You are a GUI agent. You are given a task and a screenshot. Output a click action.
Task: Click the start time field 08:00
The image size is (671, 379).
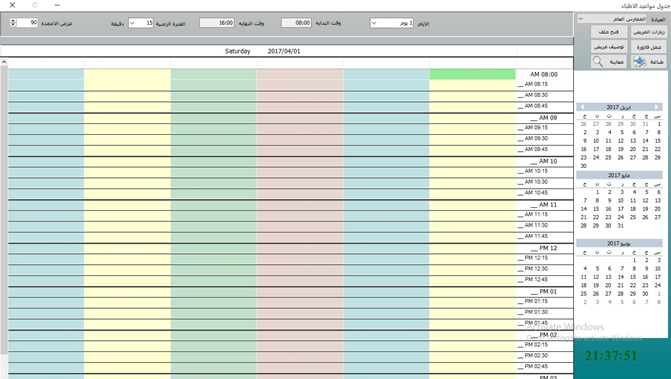(296, 23)
